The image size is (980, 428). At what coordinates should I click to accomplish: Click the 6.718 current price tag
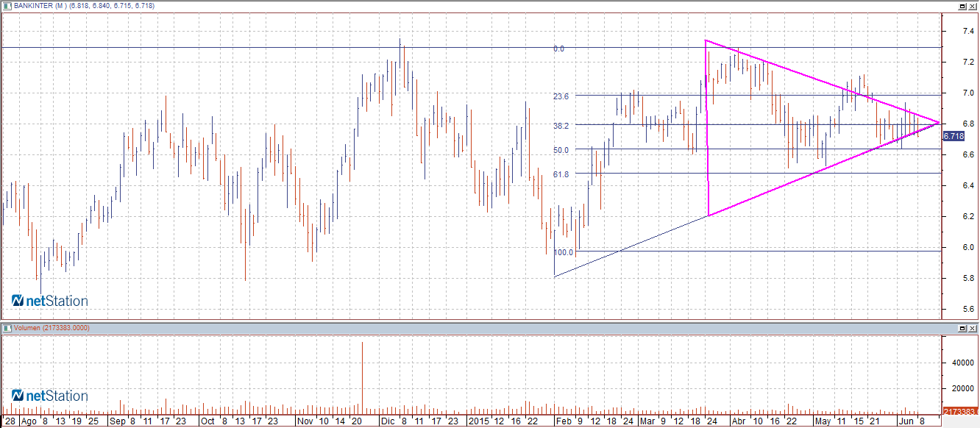click(x=953, y=136)
